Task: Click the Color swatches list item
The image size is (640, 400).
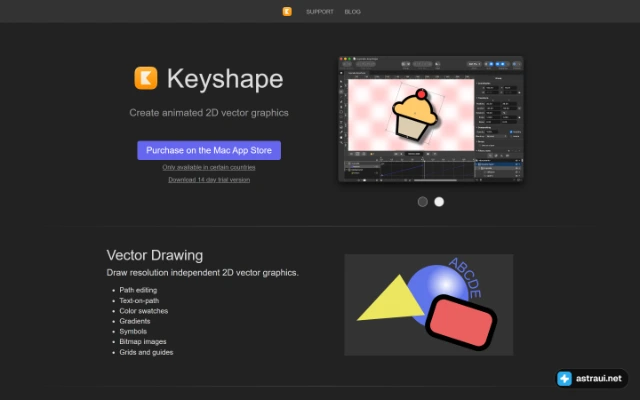Action: click(144, 311)
